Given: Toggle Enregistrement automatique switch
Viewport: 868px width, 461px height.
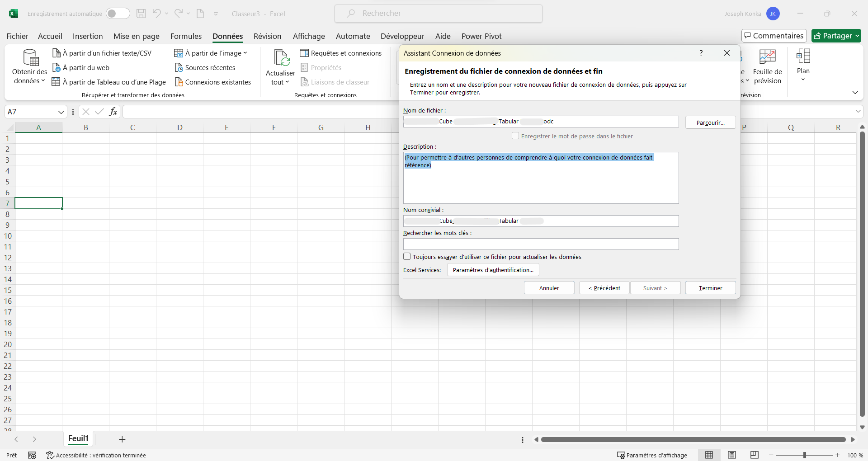Looking at the screenshot, I should click(x=118, y=14).
